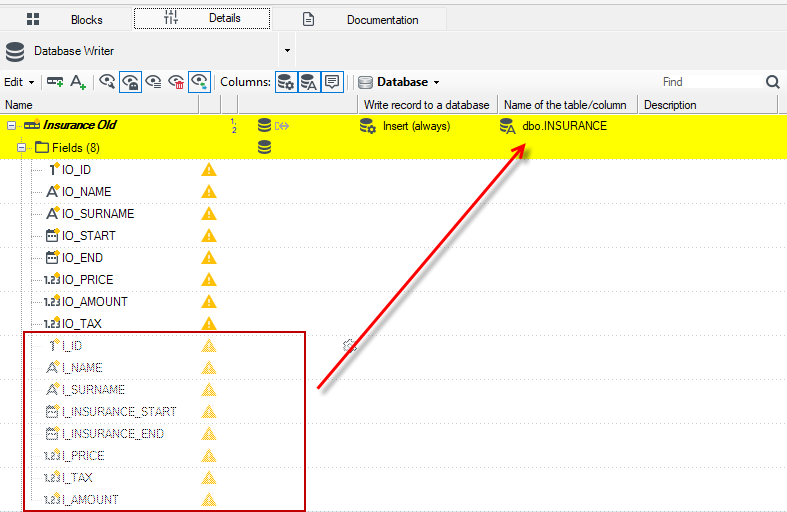Select the IO_PRICE field
The height and width of the screenshot is (512, 787).
87,280
